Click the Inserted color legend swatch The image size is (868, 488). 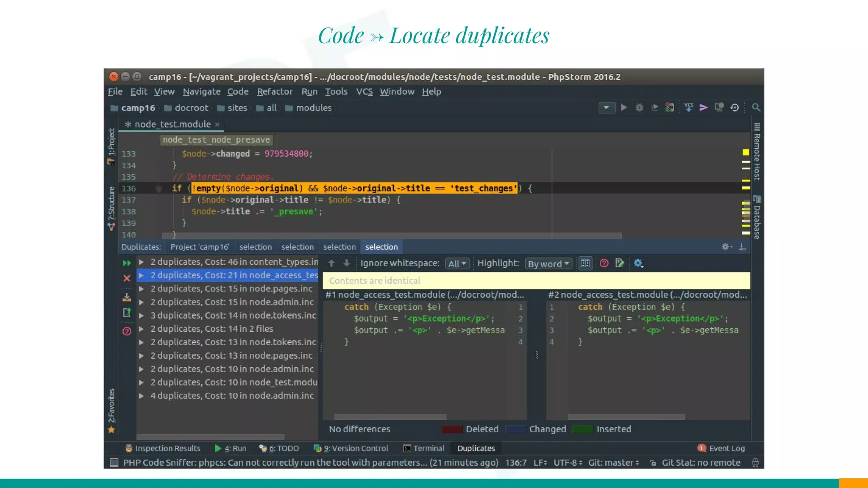click(x=583, y=429)
